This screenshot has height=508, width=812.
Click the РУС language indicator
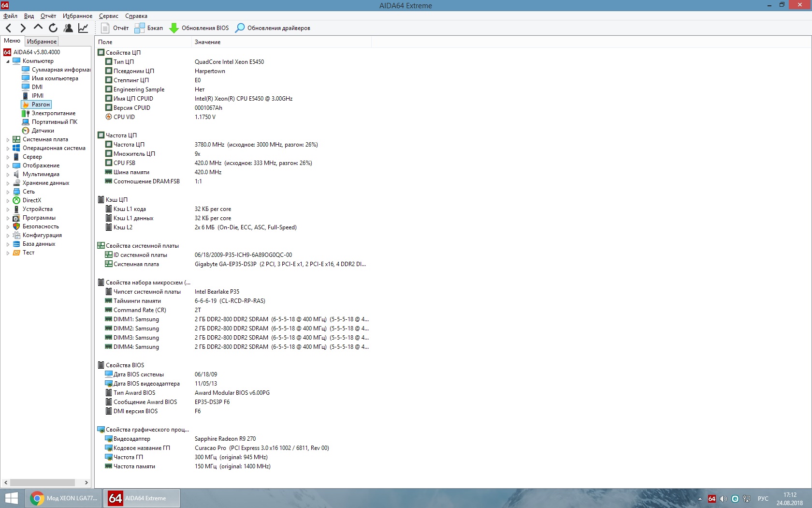tap(763, 499)
